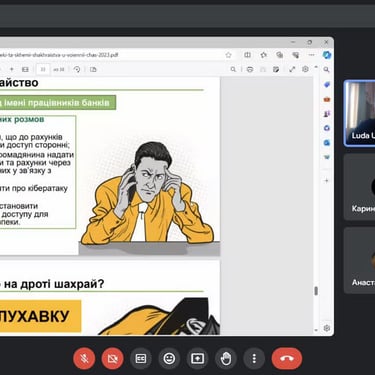This screenshot has height=375, width=375.
Task: Zoom in with PDF toolbar plus button
Action: click(x=12, y=69)
